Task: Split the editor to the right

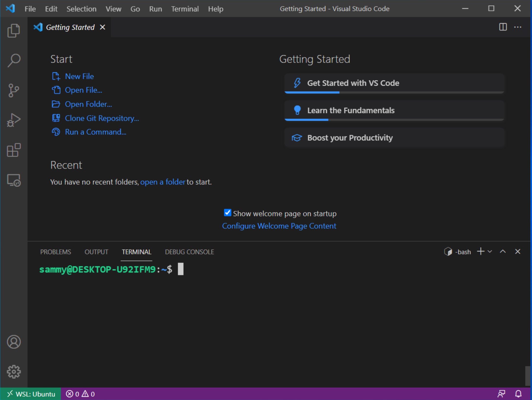Action: (503, 27)
